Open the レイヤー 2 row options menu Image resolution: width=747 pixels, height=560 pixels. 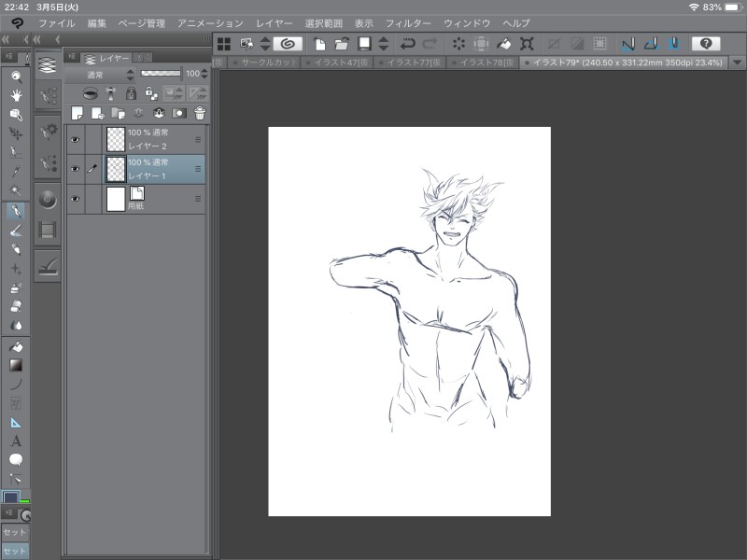198,139
